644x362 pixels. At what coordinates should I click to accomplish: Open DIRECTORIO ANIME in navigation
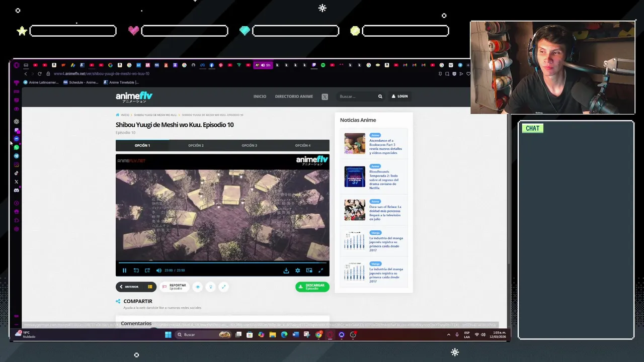(x=294, y=97)
